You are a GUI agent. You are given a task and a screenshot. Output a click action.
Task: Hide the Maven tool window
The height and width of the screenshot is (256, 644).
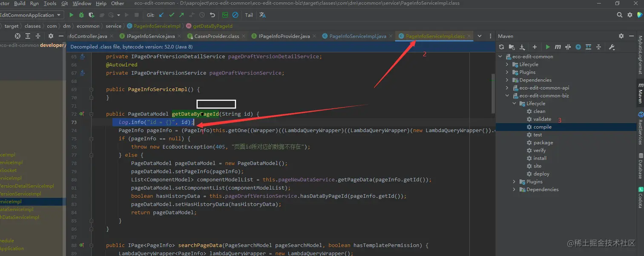630,36
